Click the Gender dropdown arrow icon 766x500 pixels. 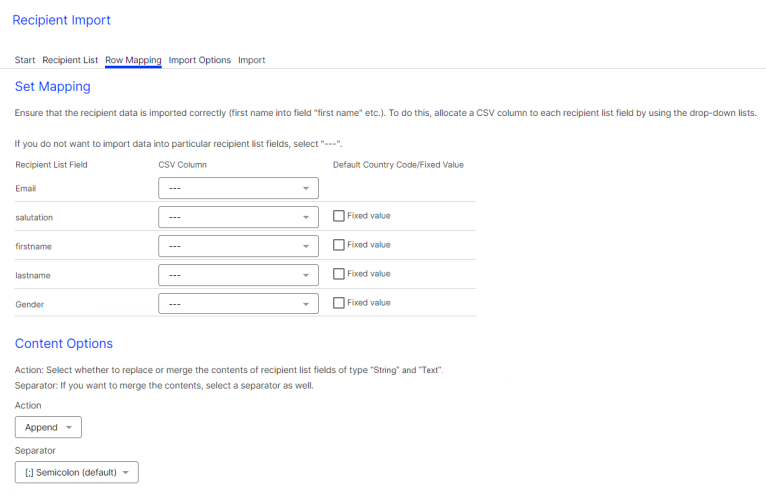click(x=305, y=304)
